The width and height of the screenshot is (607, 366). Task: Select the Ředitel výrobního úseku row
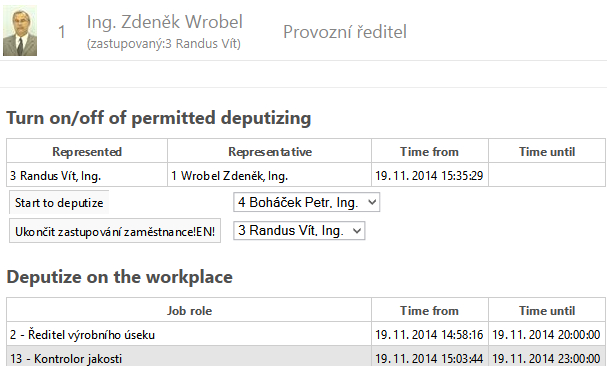(306, 334)
